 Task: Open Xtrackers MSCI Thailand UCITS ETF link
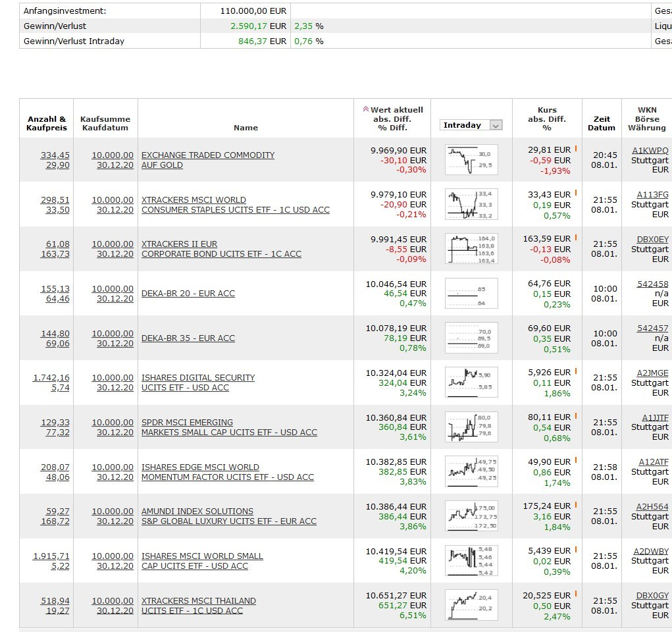tap(198, 606)
